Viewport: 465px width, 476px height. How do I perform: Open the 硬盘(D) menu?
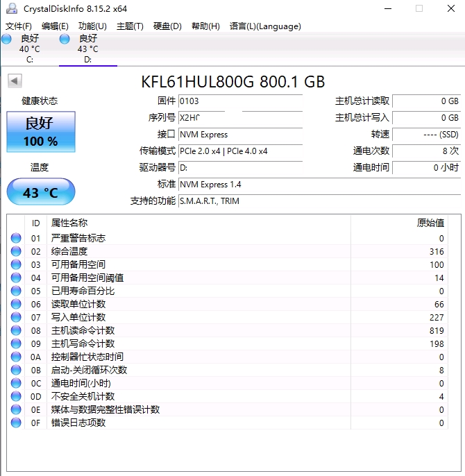(167, 26)
